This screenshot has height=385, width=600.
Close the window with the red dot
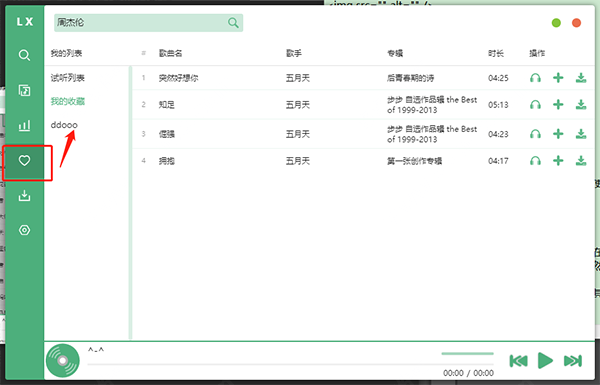[x=576, y=23]
